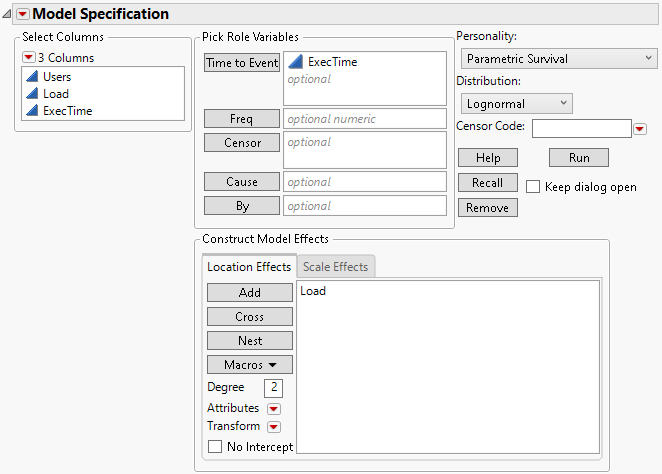Open the Personality dropdown showing Parametric Survival
Viewport: 662px width, 474px height.
pos(556,59)
